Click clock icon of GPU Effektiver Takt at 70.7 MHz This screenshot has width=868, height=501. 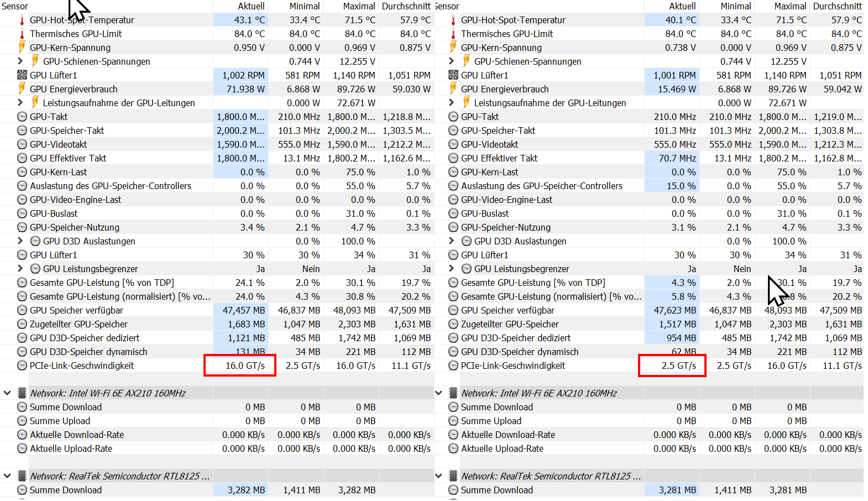coord(453,158)
